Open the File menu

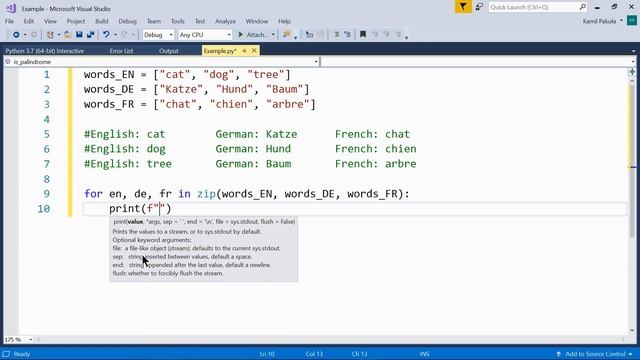tap(9, 21)
